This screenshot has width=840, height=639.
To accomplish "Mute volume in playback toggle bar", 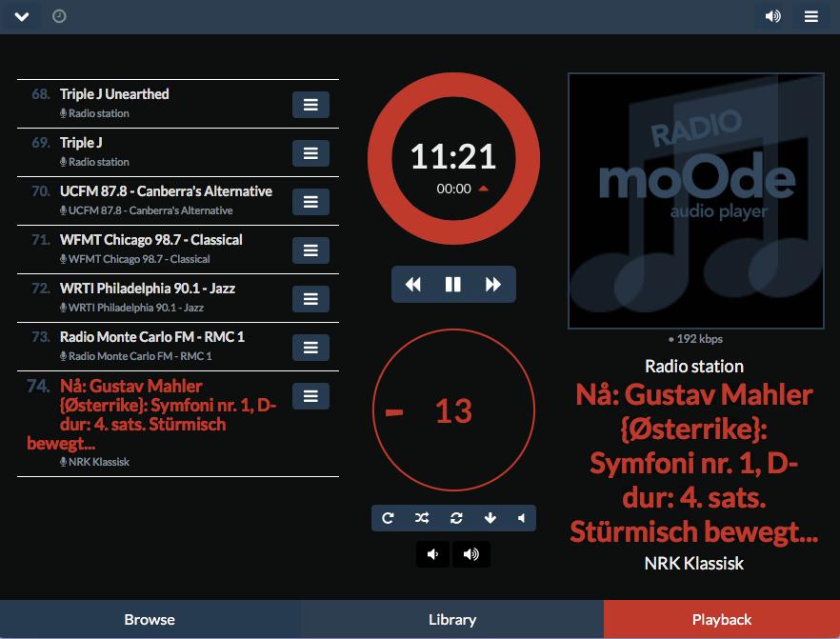I will 521,518.
